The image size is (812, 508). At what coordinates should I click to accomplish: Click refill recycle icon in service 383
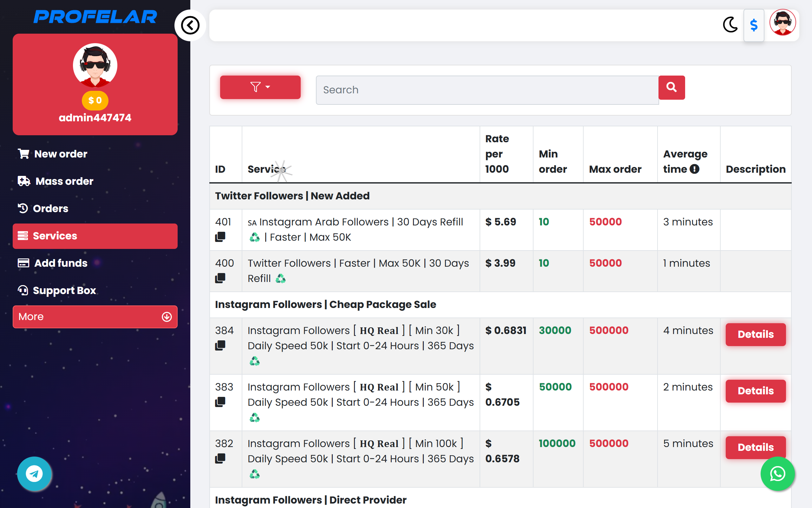pos(255,418)
